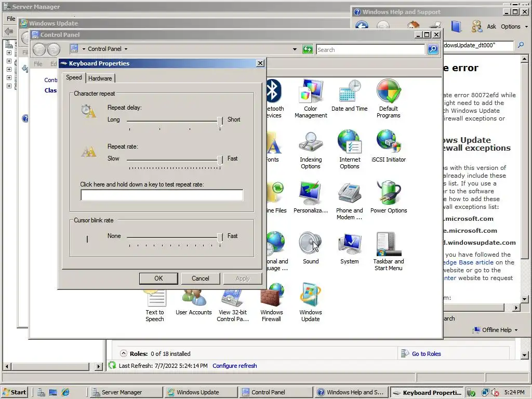The width and height of the screenshot is (532, 399).
Task: Open Windows Firewall icon
Action: (271, 302)
